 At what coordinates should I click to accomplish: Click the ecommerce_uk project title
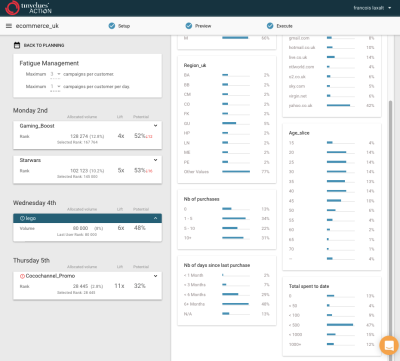click(x=37, y=26)
